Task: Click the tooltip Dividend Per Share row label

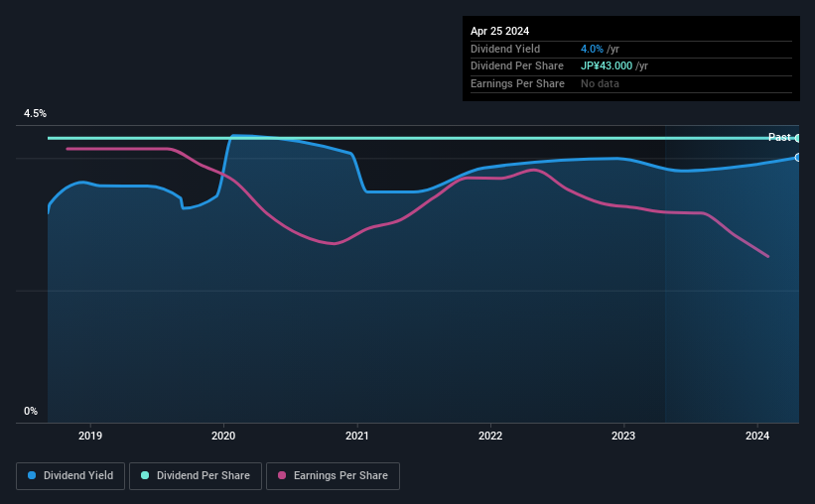Action: 516,66
